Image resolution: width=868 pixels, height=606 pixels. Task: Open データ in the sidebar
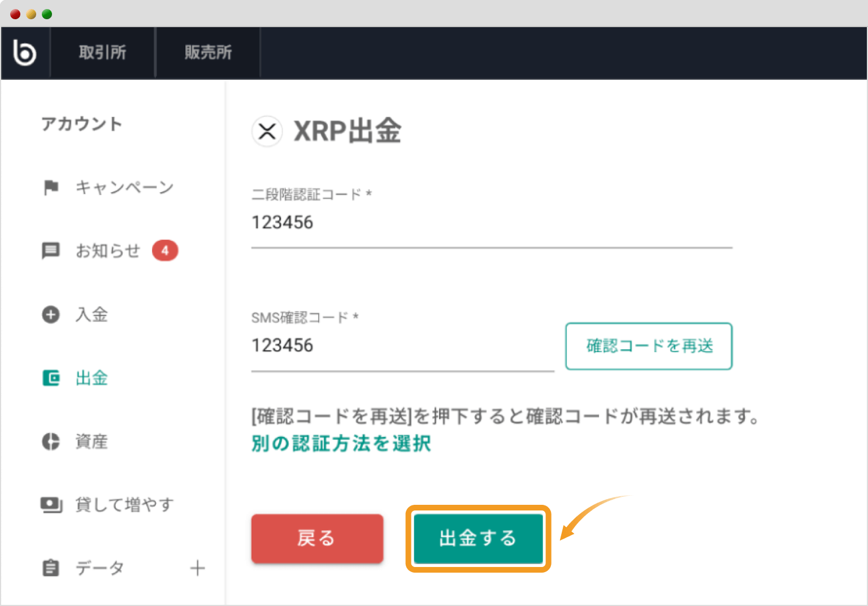[x=99, y=568]
